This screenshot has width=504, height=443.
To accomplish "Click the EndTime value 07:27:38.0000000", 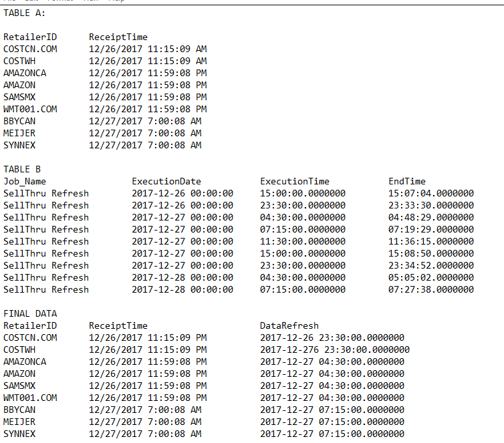I will [431, 289].
